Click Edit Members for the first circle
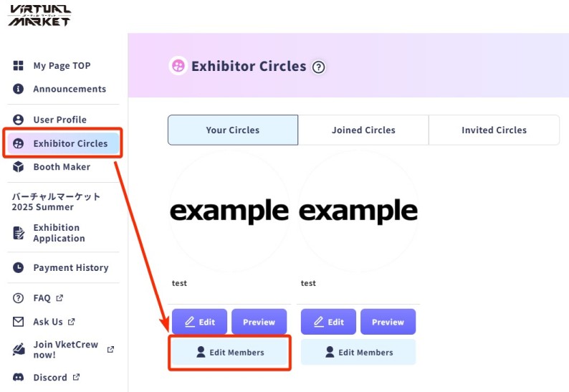 click(x=229, y=353)
